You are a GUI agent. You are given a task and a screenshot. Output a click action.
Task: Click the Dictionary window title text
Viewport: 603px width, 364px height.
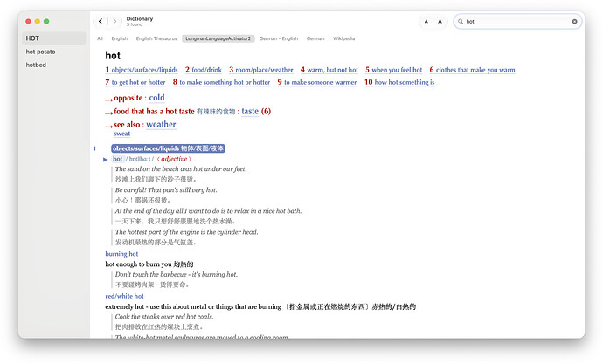point(140,19)
